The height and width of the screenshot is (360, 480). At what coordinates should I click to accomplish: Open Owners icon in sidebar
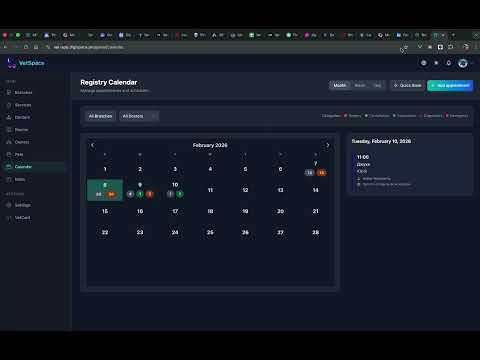[9, 142]
